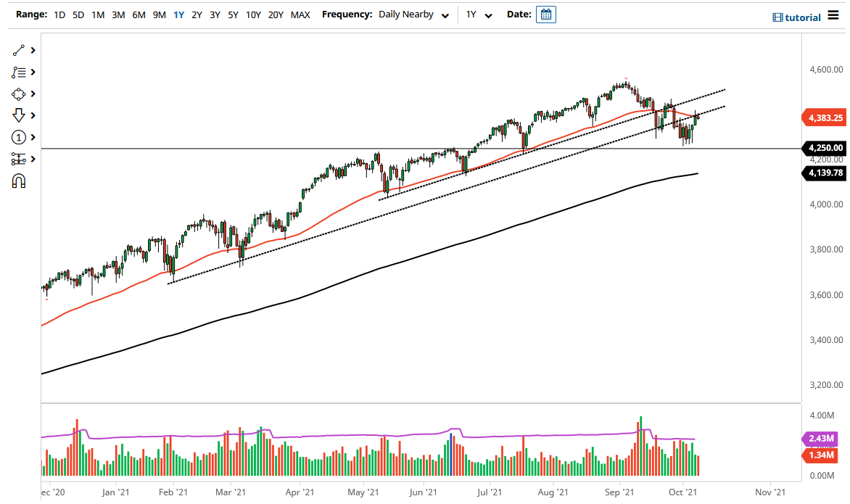Select the numbered circle annotation tool
The image size is (850, 504).
19,137
